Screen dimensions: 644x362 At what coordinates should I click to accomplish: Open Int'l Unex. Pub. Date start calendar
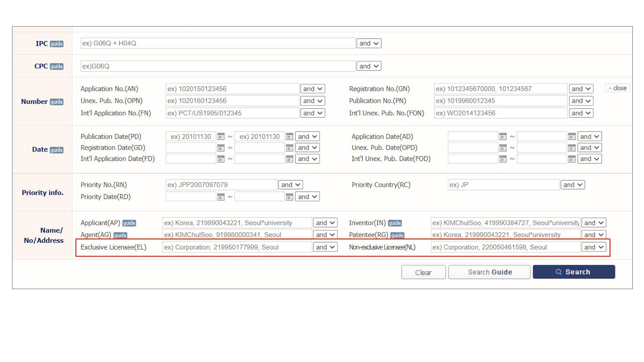pyautogui.click(x=502, y=159)
